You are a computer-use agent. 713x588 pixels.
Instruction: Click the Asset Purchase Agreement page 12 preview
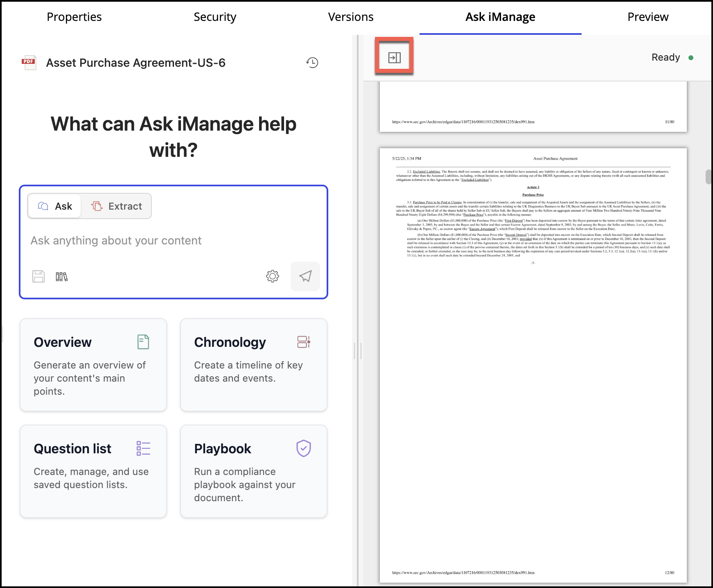click(x=533, y=365)
